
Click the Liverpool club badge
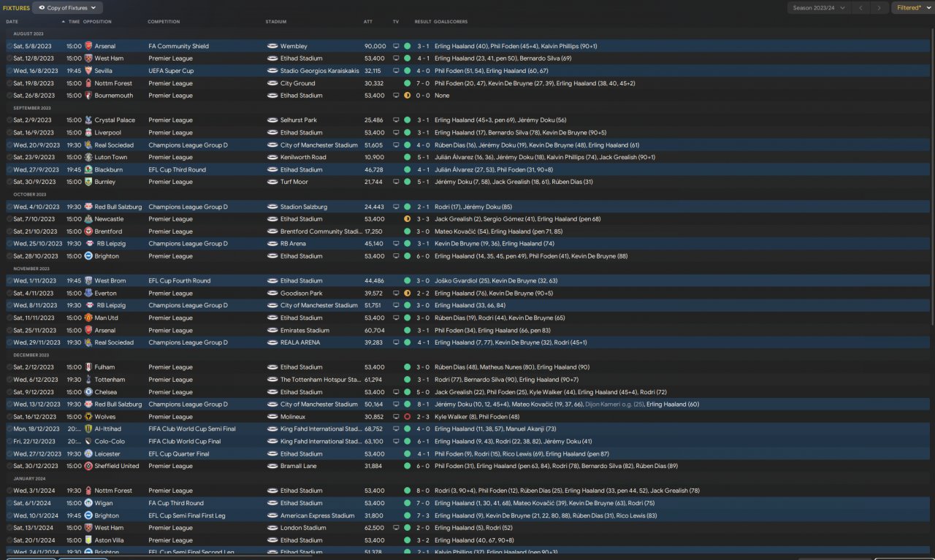pyautogui.click(x=88, y=133)
